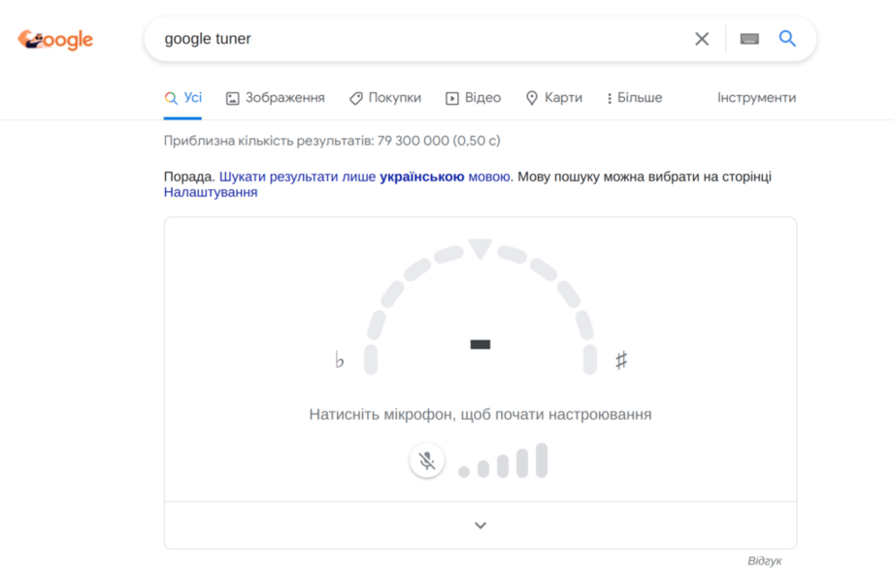Expand the tuner panel with the down chevron
This screenshot has height=588, width=893.
[x=480, y=524]
